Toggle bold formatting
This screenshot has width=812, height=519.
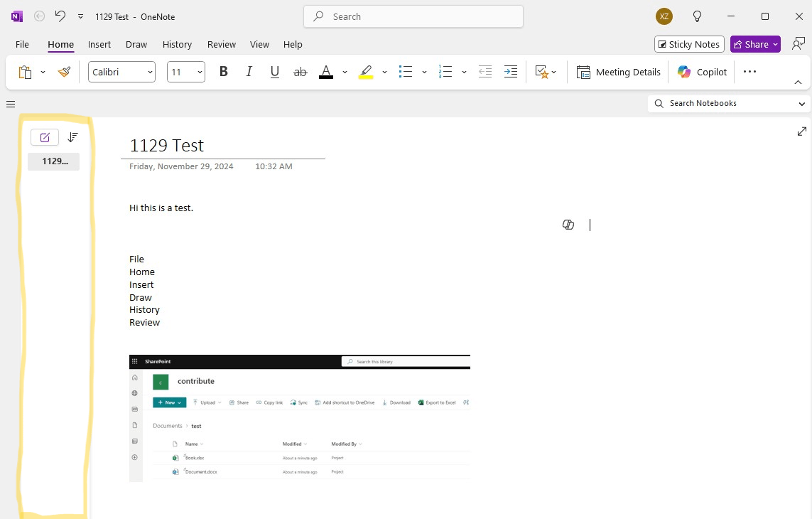[x=223, y=71]
